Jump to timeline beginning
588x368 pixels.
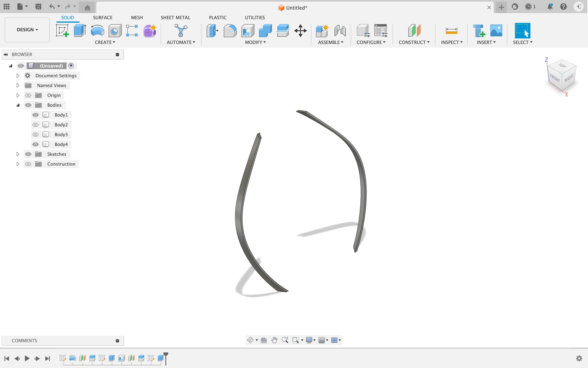pos(7,358)
